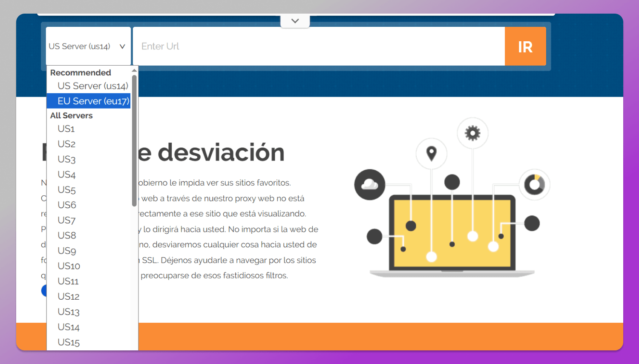Select EU Server (eu17) option
Viewport: 639px width, 364px height.
93,101
